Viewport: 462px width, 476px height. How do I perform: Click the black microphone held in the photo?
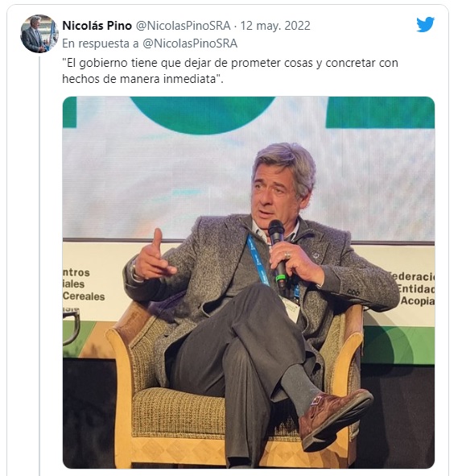(278, 252)
